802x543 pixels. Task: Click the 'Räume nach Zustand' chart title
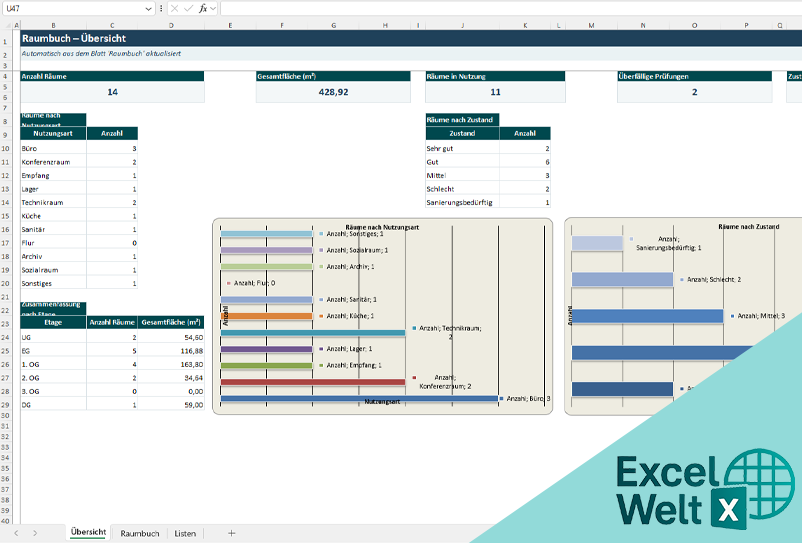click(x=749, y=226)
